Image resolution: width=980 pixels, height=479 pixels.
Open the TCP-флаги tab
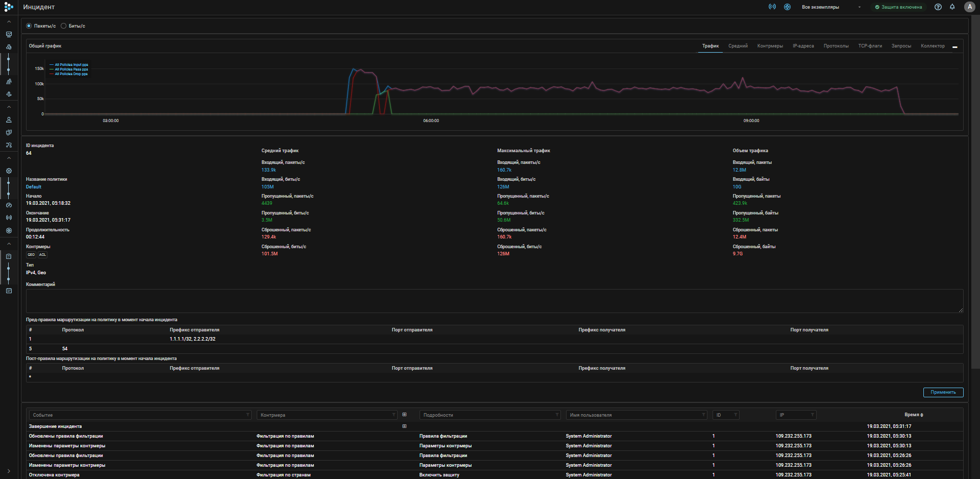pyautogui.click(x=870, y=46)
